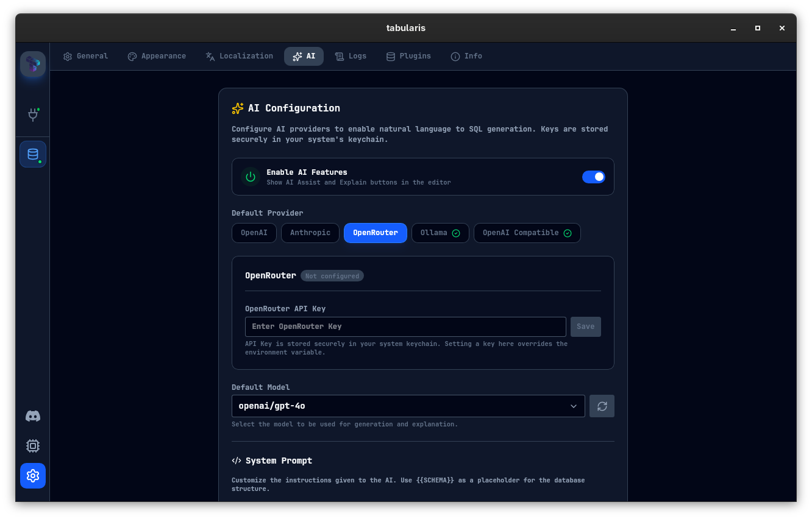
Task: Open the Plugins tab
Action: 408,56
